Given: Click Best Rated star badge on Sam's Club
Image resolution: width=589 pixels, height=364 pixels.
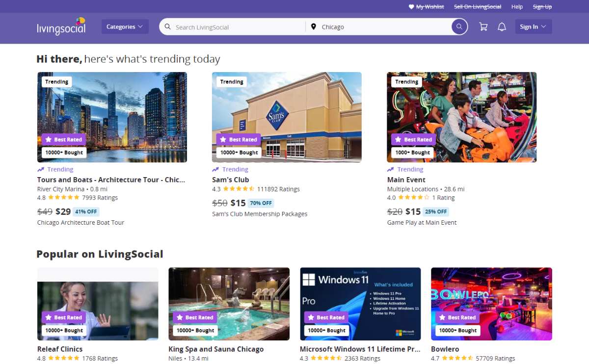Looking at the screenshot, I should click(x=238, y=139).
